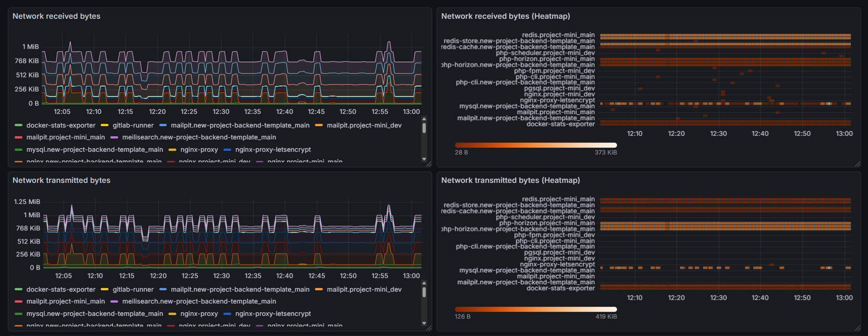Grab resize handle of transmitted bytes heatmap panel
This screenshot has width=868, height=336.
tap(857, 328)
